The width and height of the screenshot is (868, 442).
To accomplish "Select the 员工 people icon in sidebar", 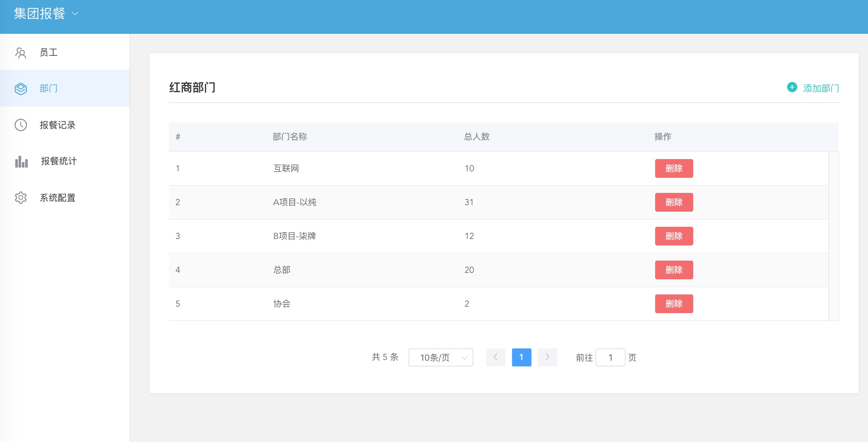I will (x=20, y=53).
